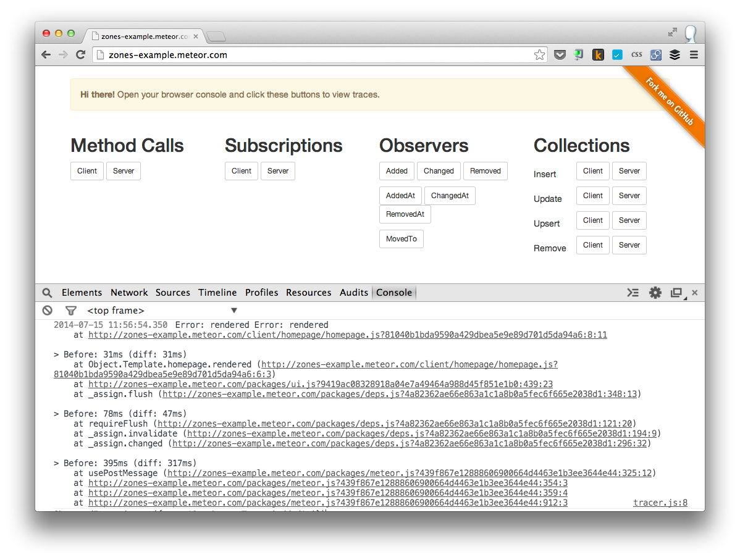The image size is (740, 560).
Task: Click the blue checkmark extension icon
Action: 617,54
